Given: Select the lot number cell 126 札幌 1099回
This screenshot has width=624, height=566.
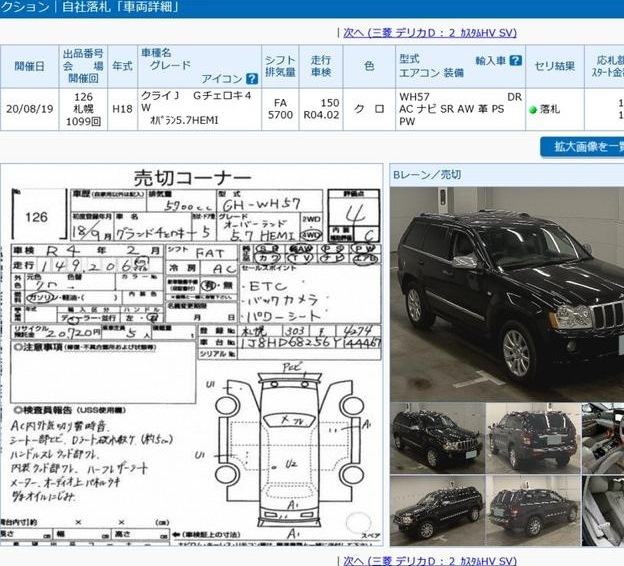Looking at the screenshot, I should 83,109.
